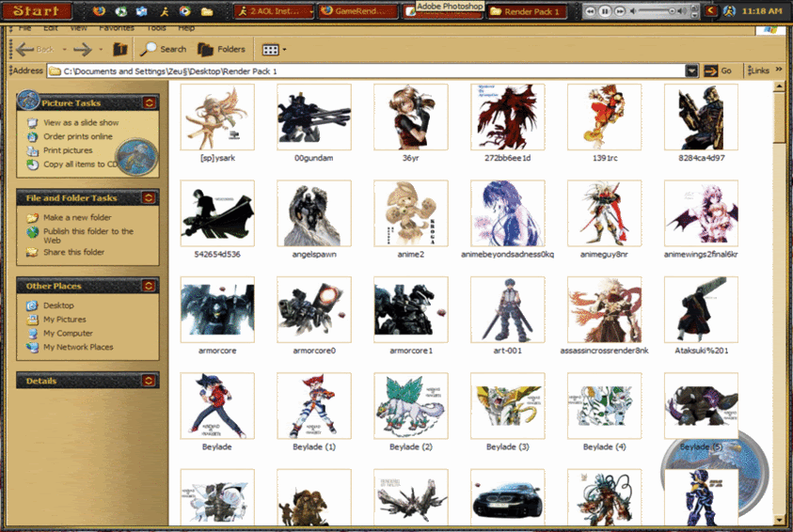This screenshot has height=532, width=793.
Task: Select the angelspawn thumbnail
Action: (314, 213)
